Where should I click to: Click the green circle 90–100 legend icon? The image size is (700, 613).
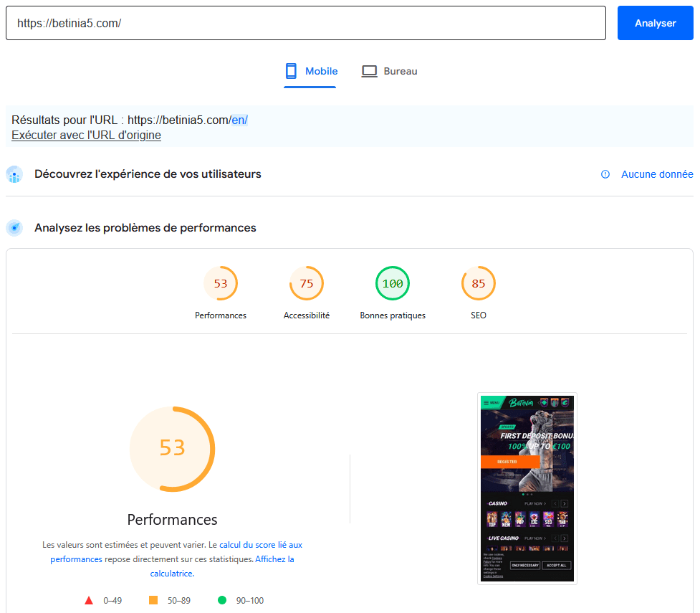tap(222, 600)
